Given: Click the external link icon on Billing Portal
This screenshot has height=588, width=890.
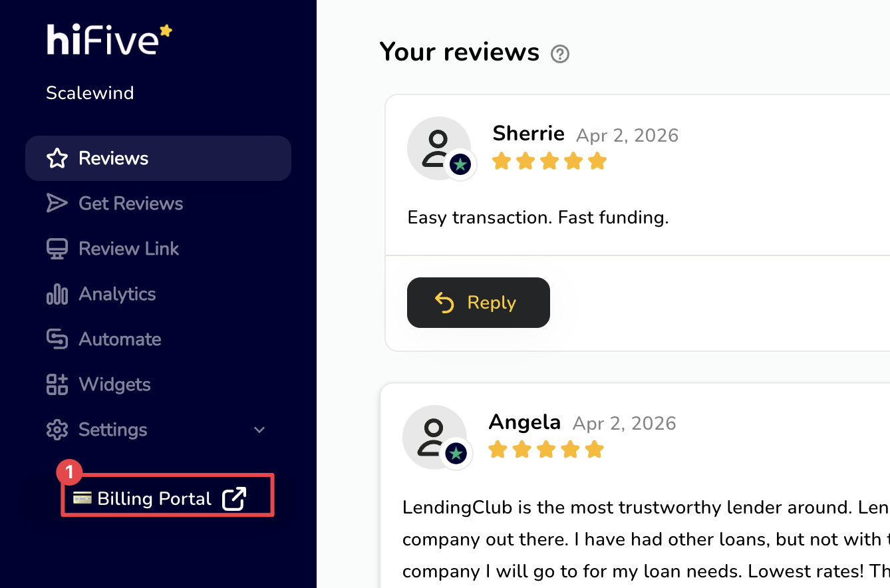Looking at the screenshot, I should [x=234, y=499].
